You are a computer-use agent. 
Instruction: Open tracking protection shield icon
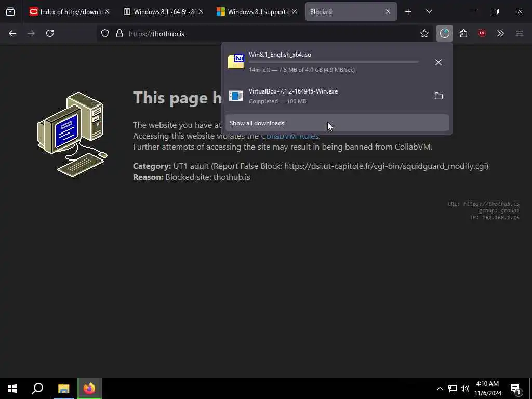pyautogui.click(x=105, y=33)
